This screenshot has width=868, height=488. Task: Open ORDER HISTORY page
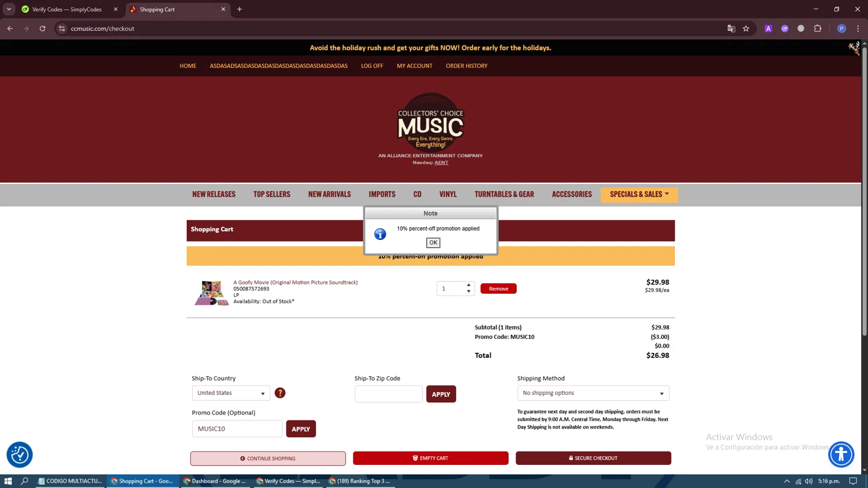point(466,66)
